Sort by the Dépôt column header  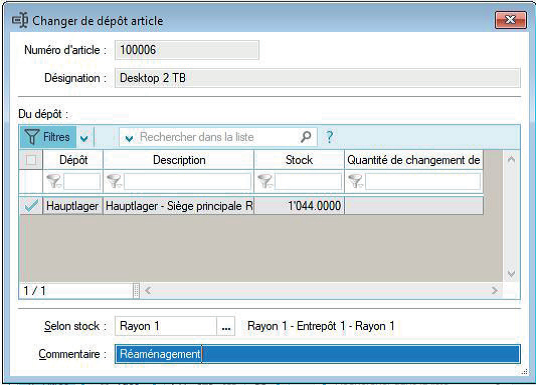(x=73, y=160)
